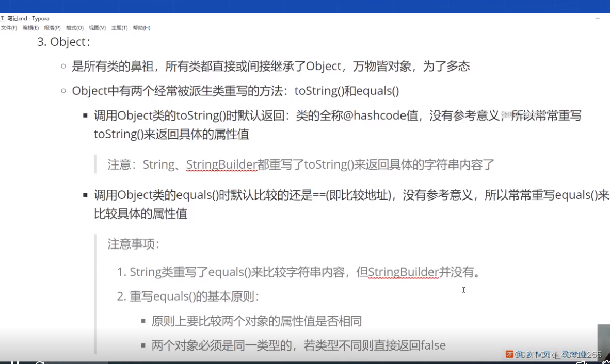
Task: Open the 文件(F) file menu
Action: (x=9, y=28)
